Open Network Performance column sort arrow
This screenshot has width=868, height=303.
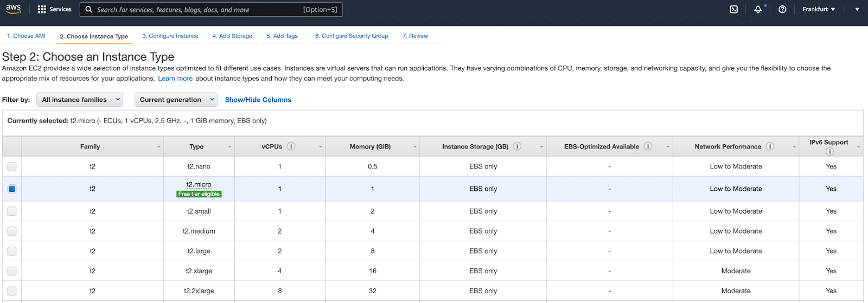point(794,147)
